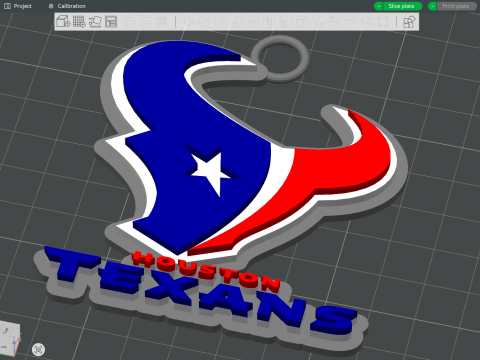Click the Add model cube icon
Screen dimensions: 480x360
point(63,22)
